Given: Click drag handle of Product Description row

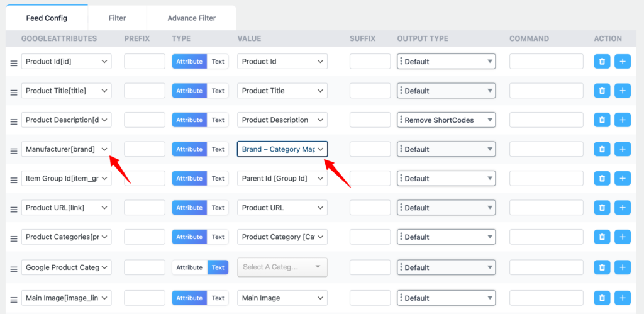Looking at the screenshot, I should click(x=13, y=121).
